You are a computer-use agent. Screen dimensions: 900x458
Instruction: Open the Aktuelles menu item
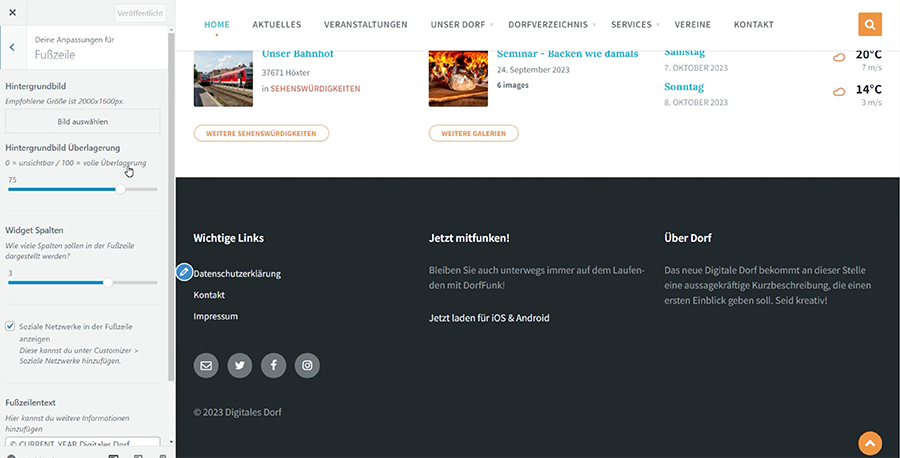277,24
